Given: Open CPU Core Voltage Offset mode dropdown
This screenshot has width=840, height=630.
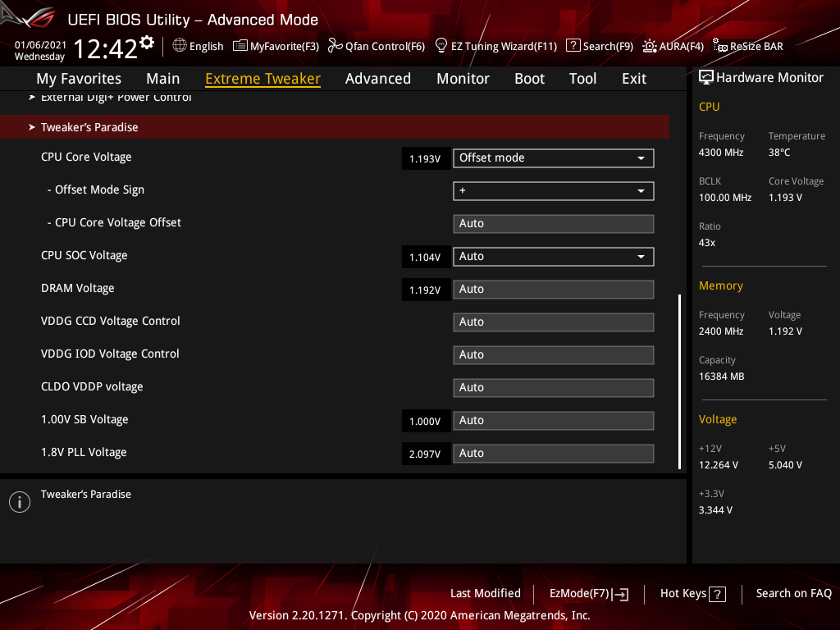Looking at the screenshot, I should click(554, 158).
